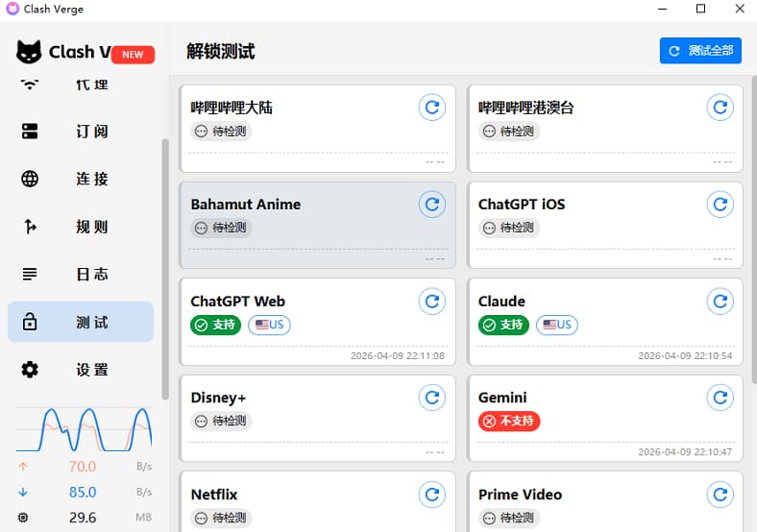Refresh the Claude unlock test
Image resolution: width=757 pixels, height=532 pixels.
coord(720,301)
